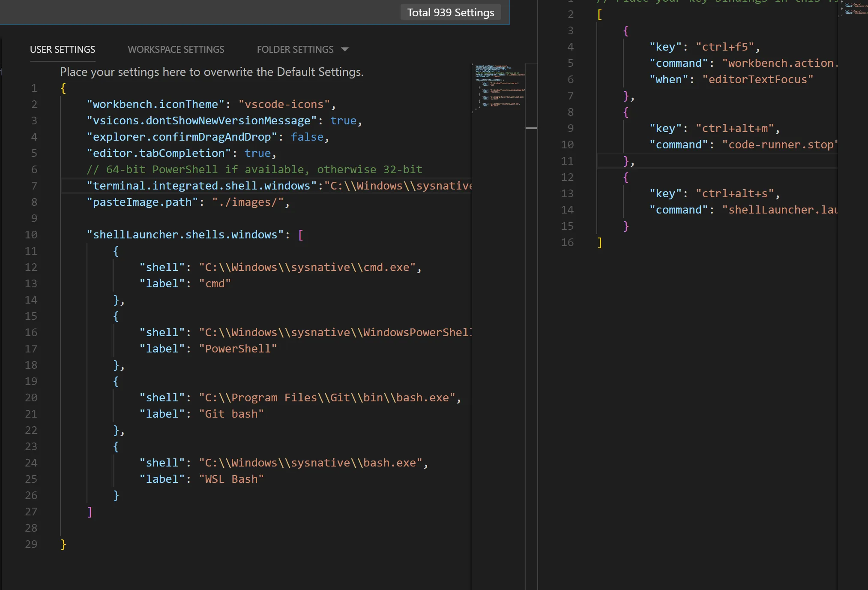Click the Total 939 Settings badge

[450, 12]
